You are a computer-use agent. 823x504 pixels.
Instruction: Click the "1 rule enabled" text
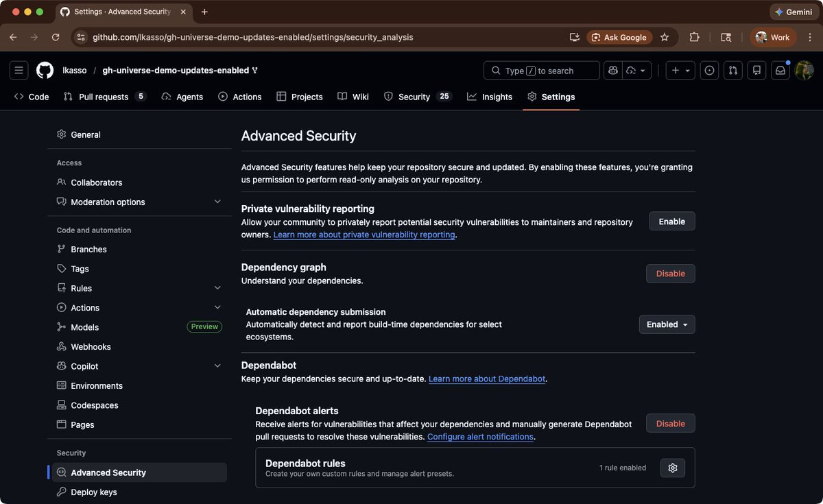tap(623, 468)
